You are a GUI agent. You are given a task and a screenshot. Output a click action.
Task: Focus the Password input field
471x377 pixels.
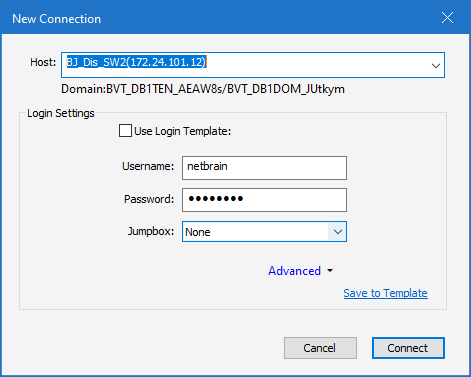tap(264, 200)
